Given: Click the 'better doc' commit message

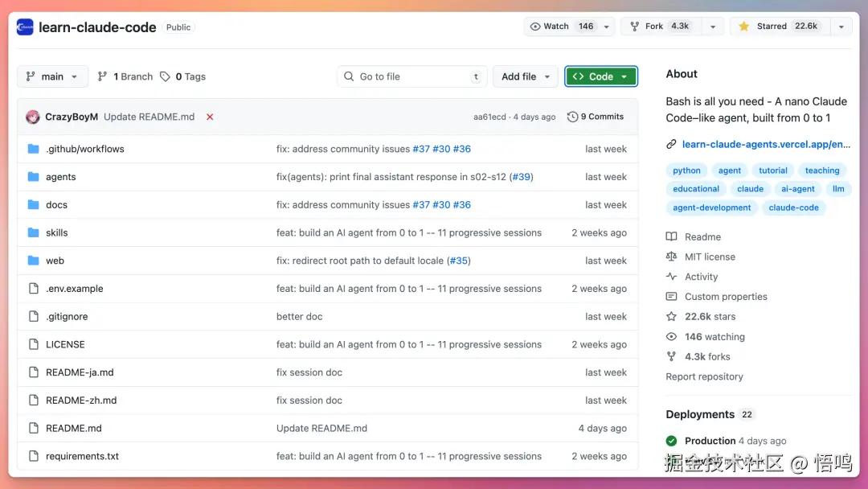Looking at the screenshot, I should 299,316.
